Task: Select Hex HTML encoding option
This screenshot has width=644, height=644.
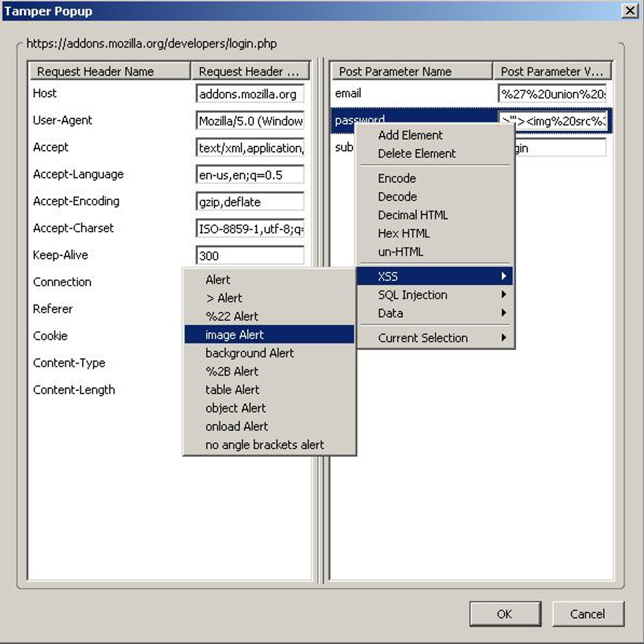Action: (x=404, y=233)
